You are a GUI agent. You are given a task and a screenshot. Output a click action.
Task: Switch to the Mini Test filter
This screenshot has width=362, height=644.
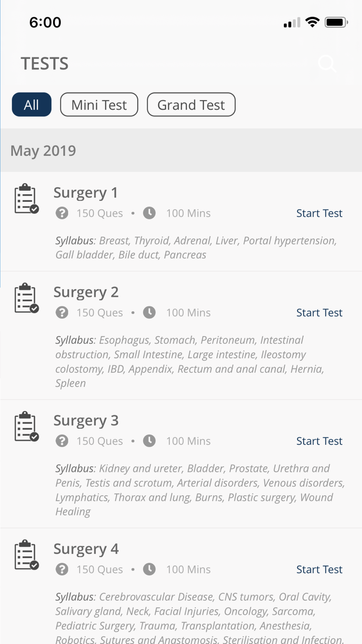(x=99, y=105)
